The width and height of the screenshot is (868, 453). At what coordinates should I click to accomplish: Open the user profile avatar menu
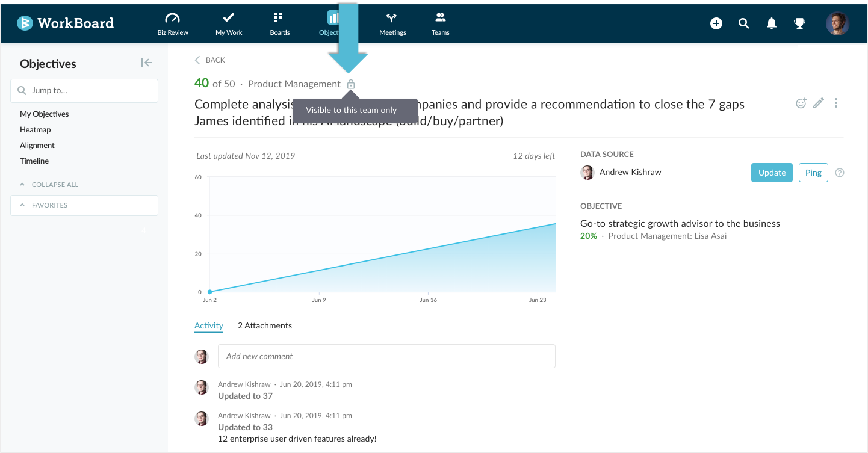pos(837,23)
